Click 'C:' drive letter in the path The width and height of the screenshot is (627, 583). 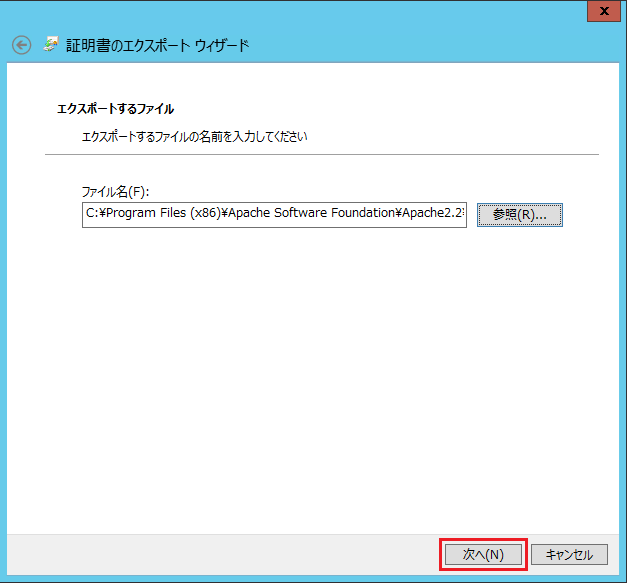(x=92, y=213)
